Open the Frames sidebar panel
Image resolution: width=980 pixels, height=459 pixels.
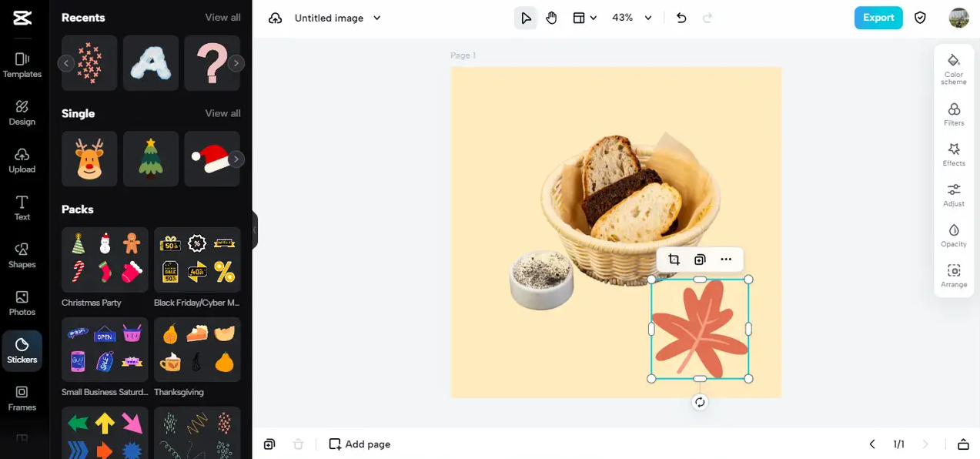click(x=22, y=399)
